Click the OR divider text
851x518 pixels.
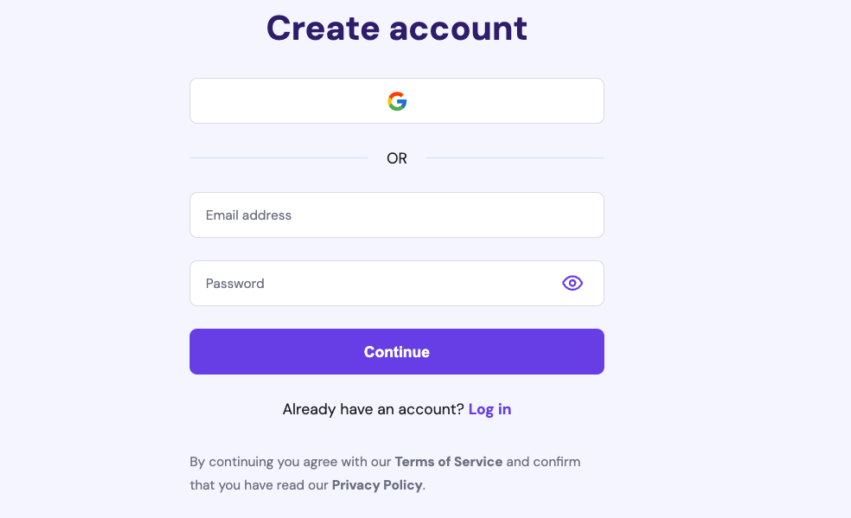click(397, 158)
